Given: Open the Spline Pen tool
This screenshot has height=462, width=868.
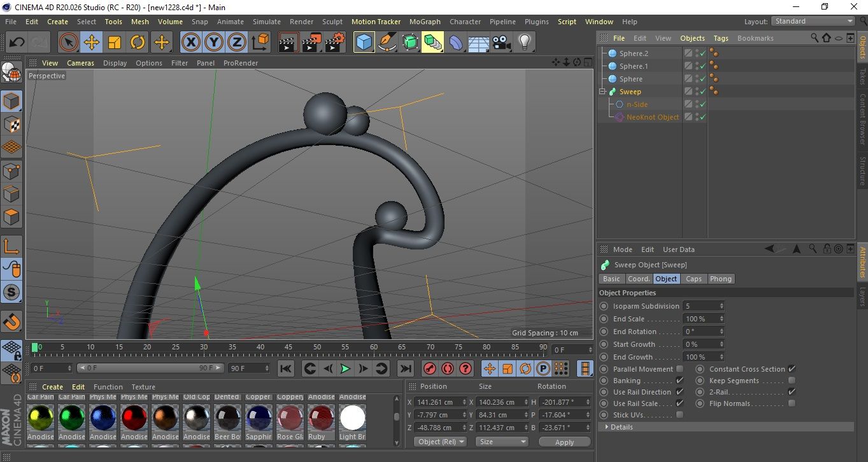Looking at the screenshot, I should (x=387, y=43).
